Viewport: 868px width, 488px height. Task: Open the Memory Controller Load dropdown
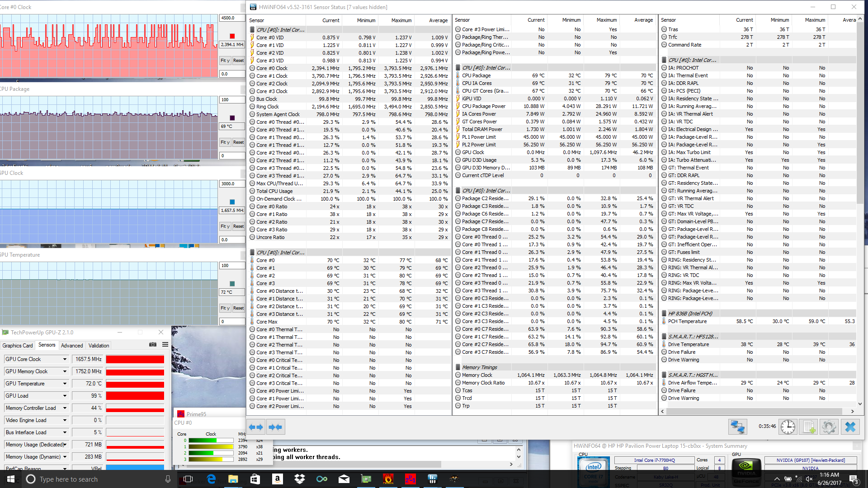pyautogui.click(x=65, y=408)
